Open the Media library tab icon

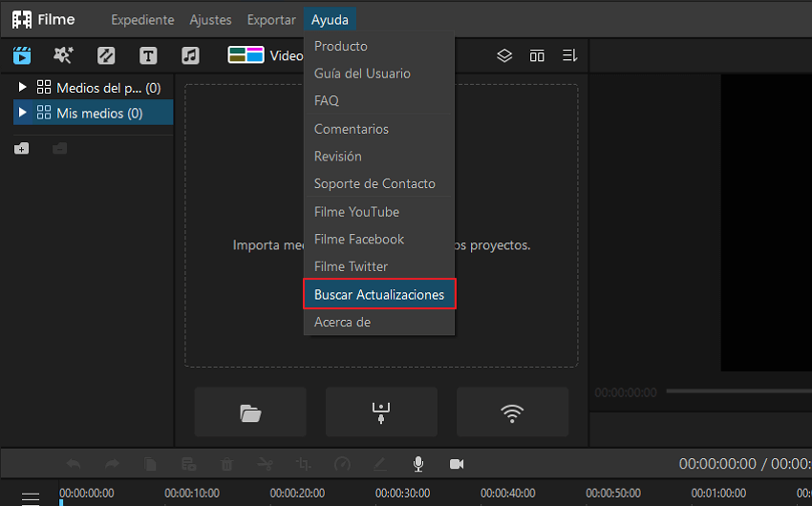click(22, 55)
